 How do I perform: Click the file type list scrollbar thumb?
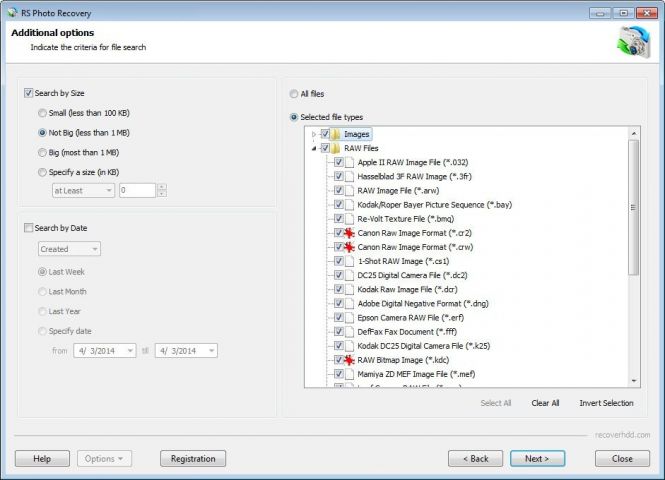(634, 207)
